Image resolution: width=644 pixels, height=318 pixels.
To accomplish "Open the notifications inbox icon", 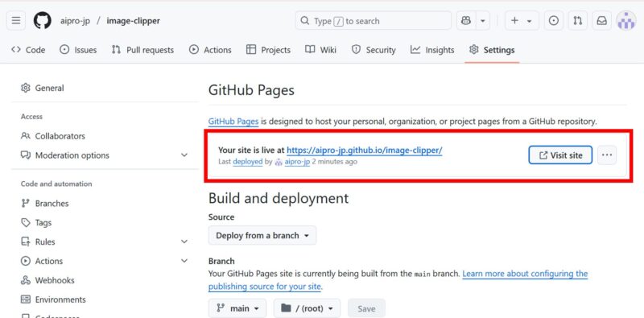I will (x=601, y=21).
